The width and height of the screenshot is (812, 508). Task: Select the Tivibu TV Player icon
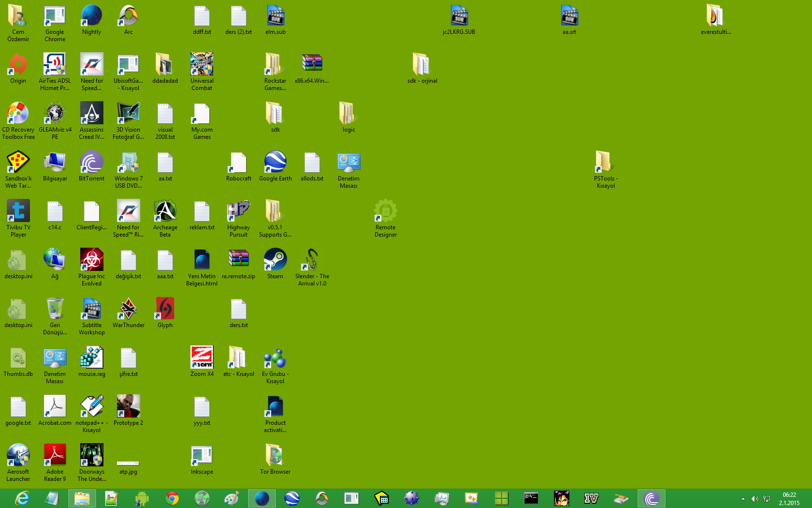click(18, 219)
